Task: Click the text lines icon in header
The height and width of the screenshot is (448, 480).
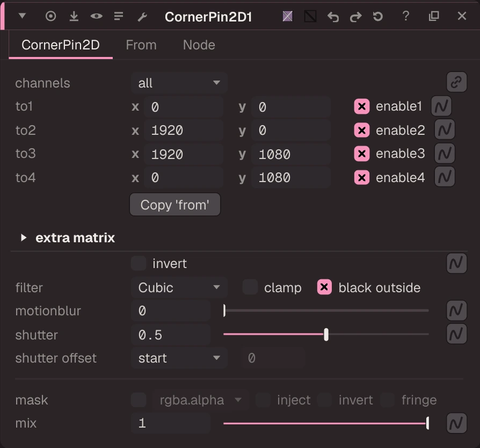Action: point(119,16)
